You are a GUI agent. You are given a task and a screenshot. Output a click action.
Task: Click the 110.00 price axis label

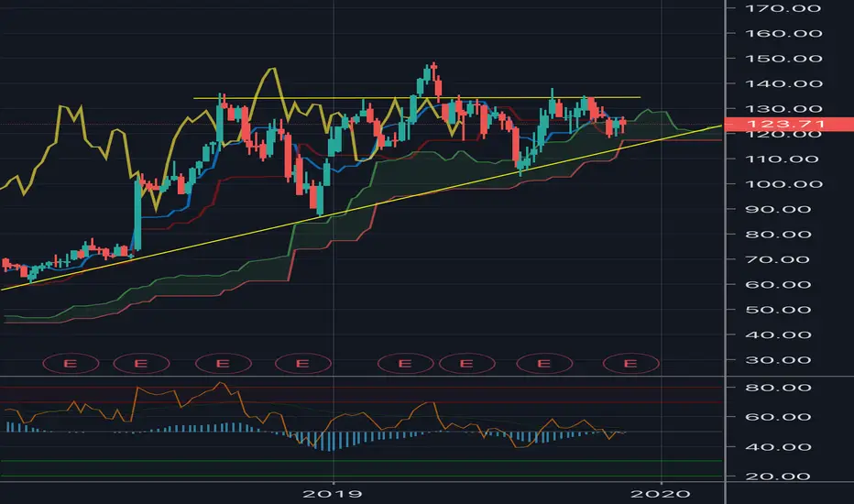pos(783,159)
